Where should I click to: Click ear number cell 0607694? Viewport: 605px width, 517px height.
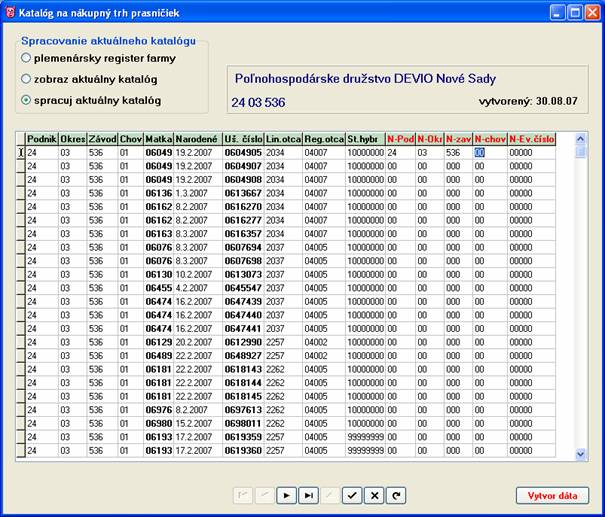coord(243,247)
